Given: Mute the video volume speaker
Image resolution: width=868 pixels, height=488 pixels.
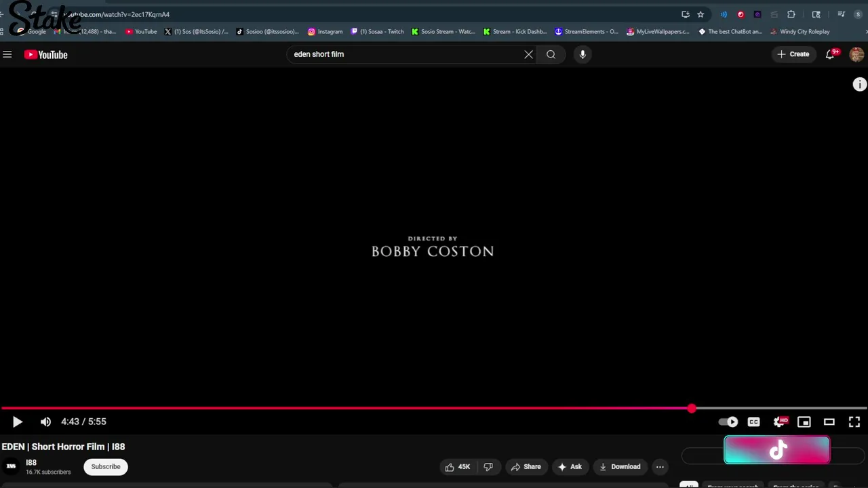Looking at the screenshot, I should coord(45,422).
